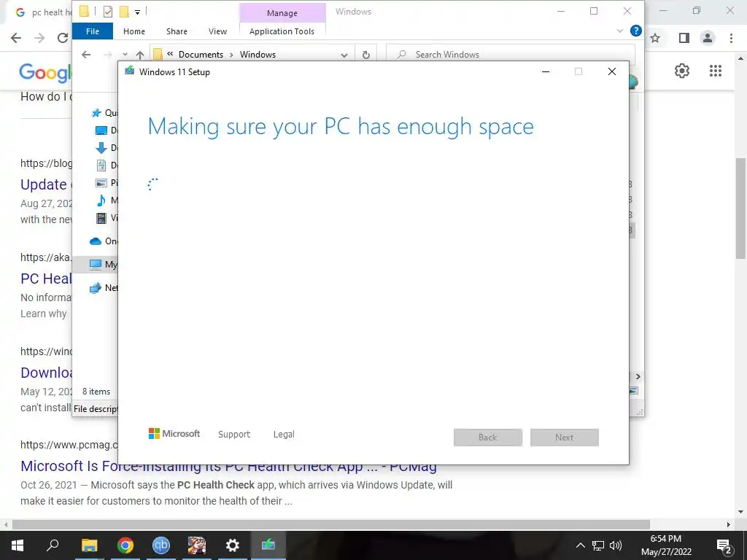Click Windows 11 Setup taskbar icon
The width and height of the screenshot is (747, 560).
268,544
